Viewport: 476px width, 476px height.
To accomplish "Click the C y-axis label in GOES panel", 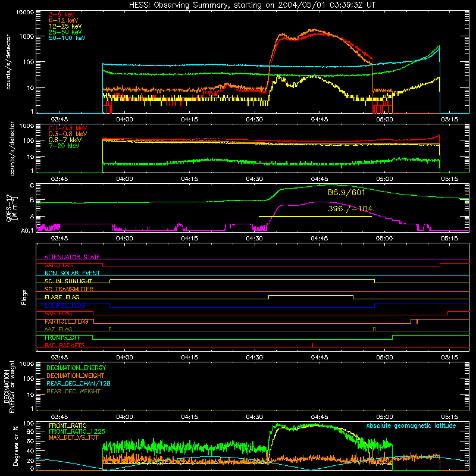I will (x=32, y=185).
